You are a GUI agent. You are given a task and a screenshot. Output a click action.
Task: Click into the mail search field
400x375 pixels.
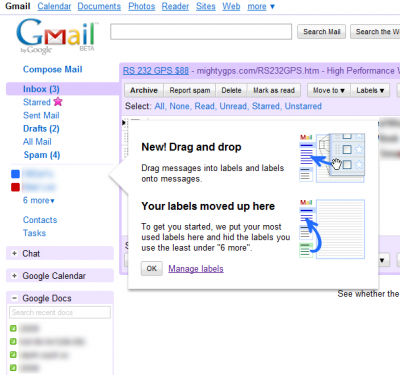(201, 32)
